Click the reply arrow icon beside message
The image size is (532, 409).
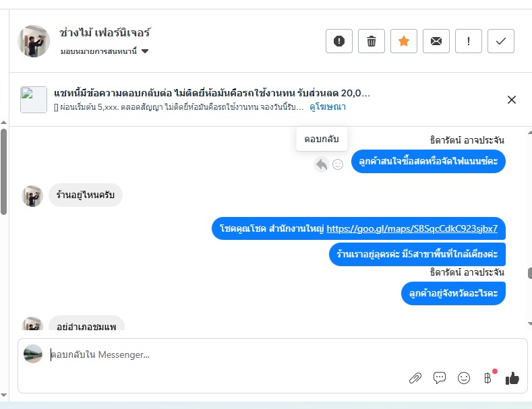(322, 164)
